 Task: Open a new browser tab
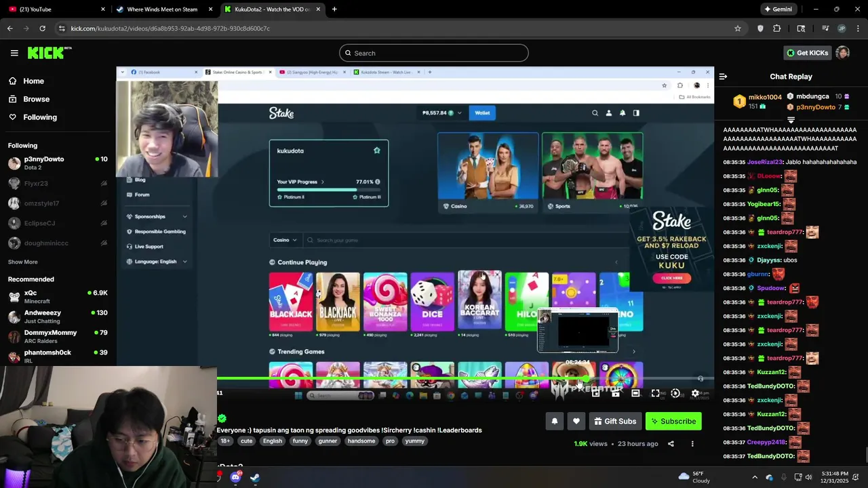click(x=334, y=9)
